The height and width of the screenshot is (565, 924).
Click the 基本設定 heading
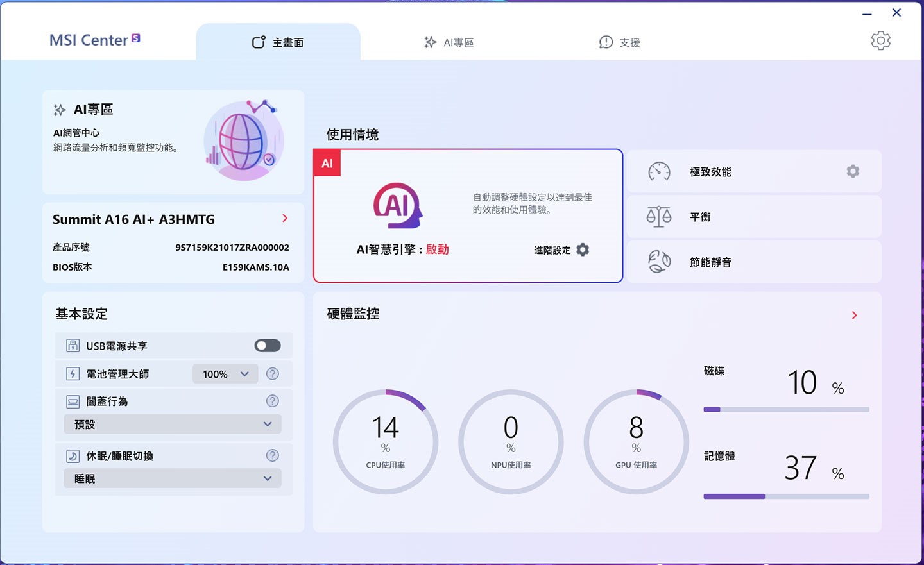[x=81, y=314]
